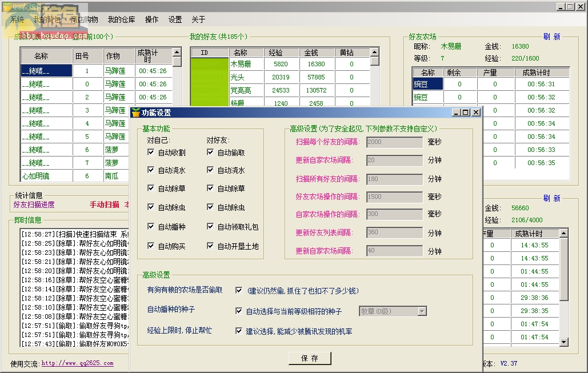This screenshot has width=588, height=373.
Task: Toggle 自动收割 checkbox
Action: [x=151, y=152]
